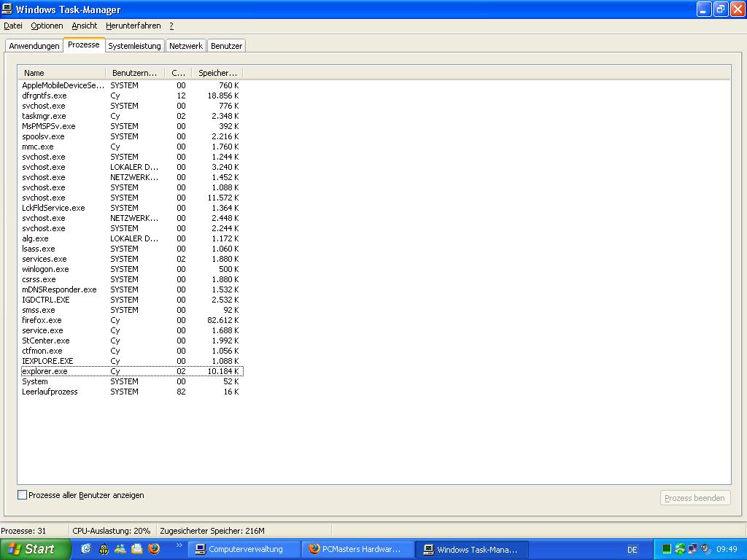Launch Internet Explorer from quick launch
The width and height of the screenshot is (747, 560).
(x=86, y=548)
